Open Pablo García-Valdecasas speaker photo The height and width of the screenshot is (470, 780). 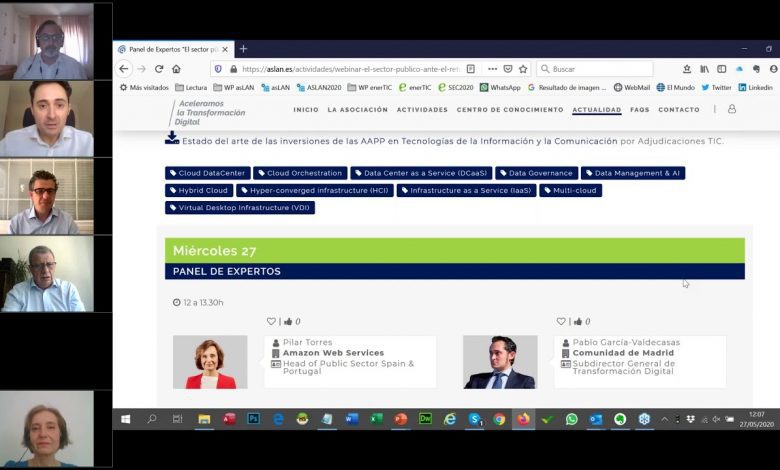[x=500, y=362]
